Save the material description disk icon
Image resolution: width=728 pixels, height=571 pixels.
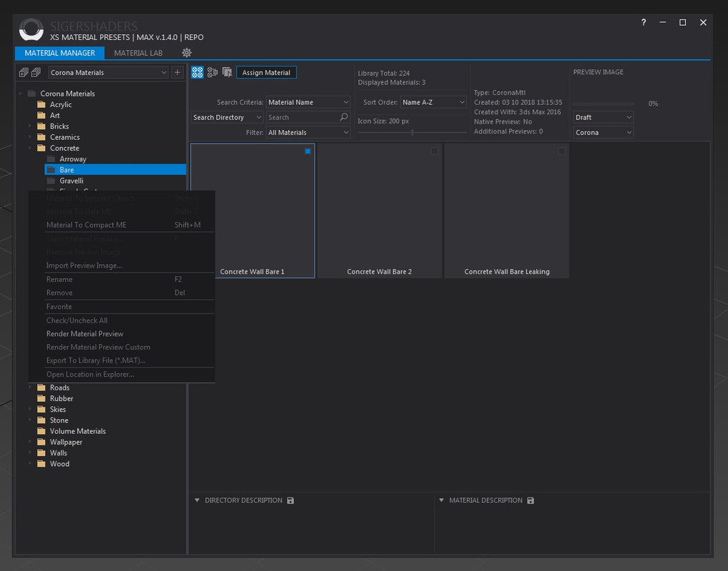(531, 500)
